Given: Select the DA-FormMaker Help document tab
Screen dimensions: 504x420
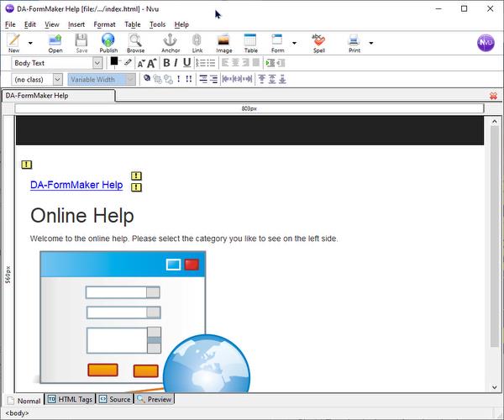Looking at the screenshot, I should point(59,96).
